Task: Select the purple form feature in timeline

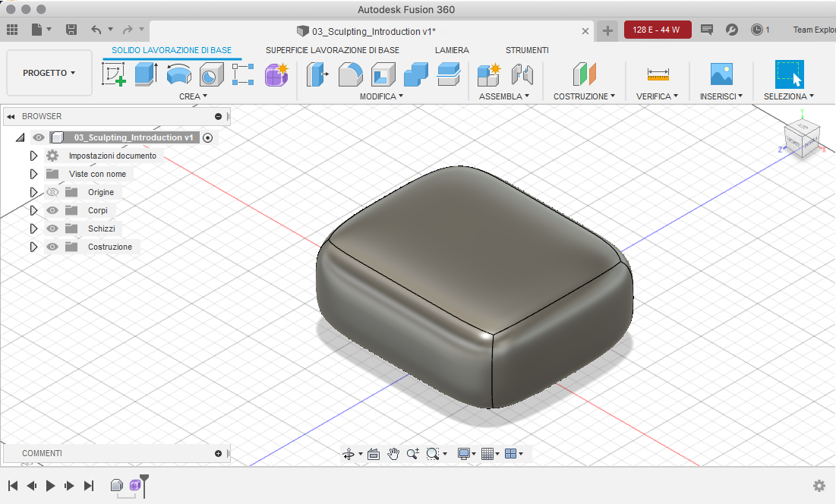Action: 135,485
